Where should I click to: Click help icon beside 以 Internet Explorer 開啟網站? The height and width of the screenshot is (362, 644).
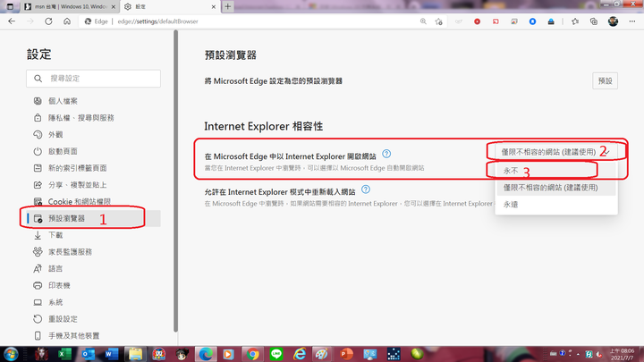386,154
